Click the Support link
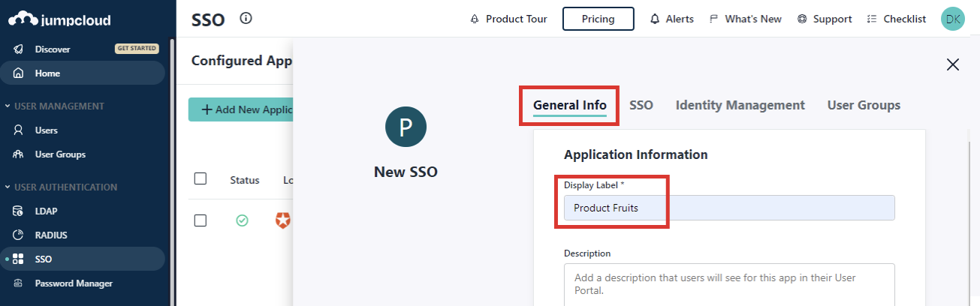Screen dimensions: 980x306 [x=825, y=19]
